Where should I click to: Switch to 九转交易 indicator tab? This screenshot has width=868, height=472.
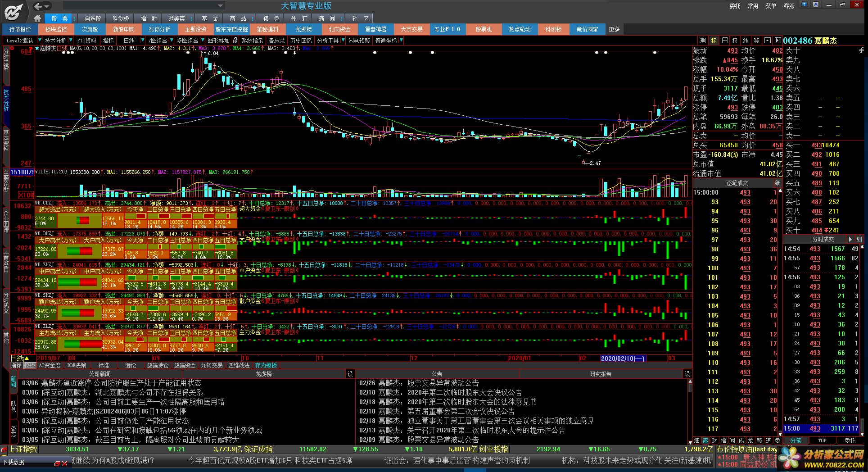[212, 365]
